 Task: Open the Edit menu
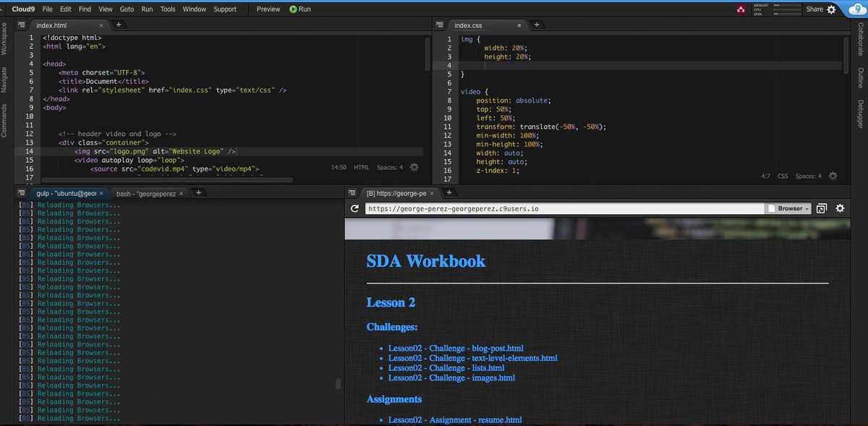[66, 9]
